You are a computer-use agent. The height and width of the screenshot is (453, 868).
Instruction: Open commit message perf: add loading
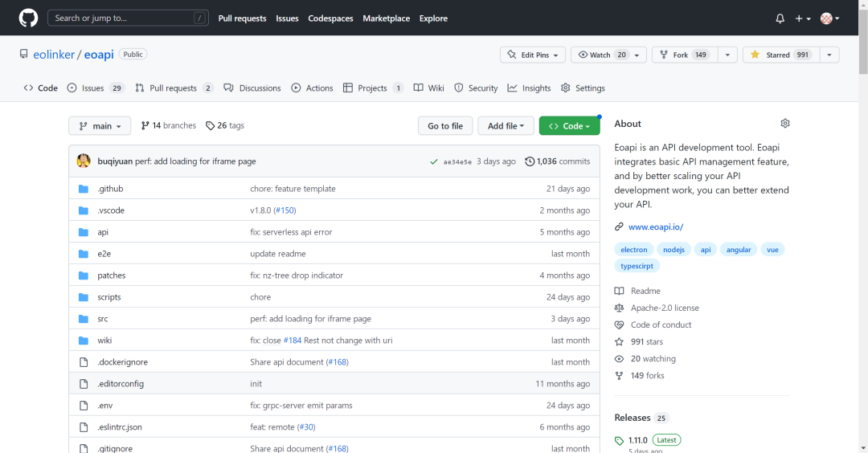point(195,161)
